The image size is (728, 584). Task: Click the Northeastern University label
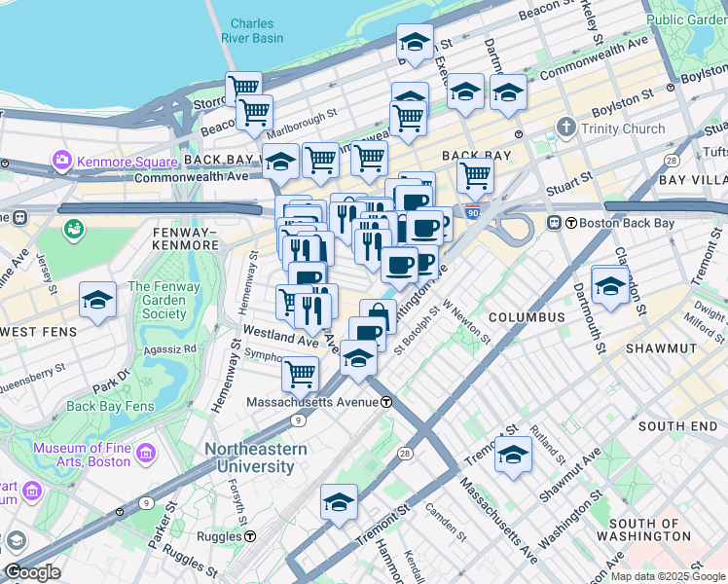pyautogui.click(x=256, y=457)
